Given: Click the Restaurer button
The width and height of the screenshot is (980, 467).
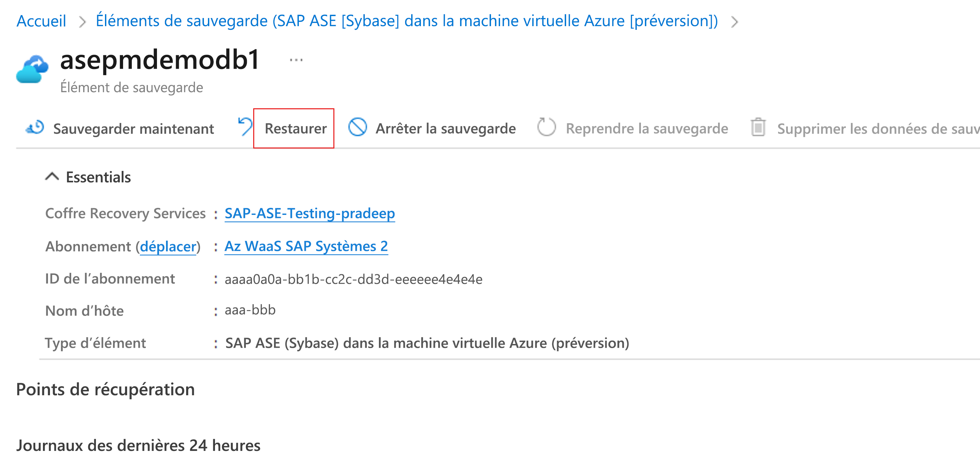Looking at the screenshot, I should point(295,128).
